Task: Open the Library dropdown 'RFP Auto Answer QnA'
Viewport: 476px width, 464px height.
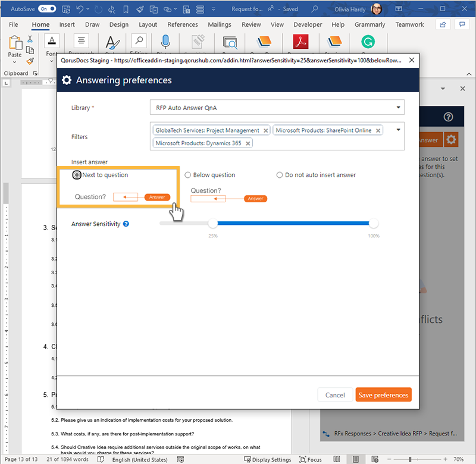Action: click(277, 108)
